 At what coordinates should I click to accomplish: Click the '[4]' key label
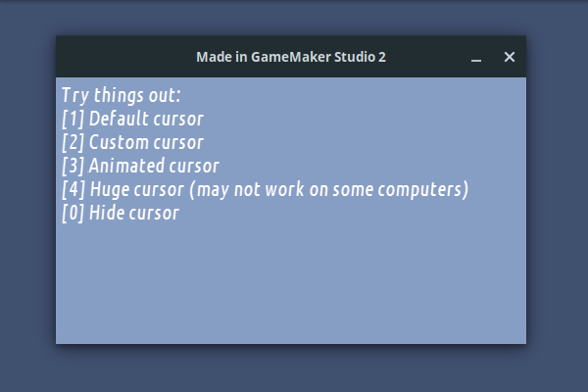point(73,190)
